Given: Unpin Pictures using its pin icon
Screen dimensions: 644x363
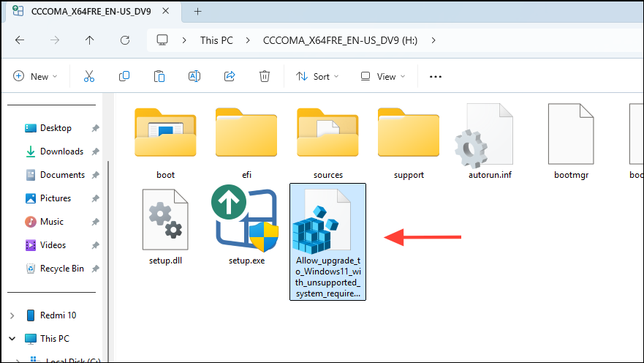Looking at the screenshot, I should pyautogui.click(x=95, y=198).
